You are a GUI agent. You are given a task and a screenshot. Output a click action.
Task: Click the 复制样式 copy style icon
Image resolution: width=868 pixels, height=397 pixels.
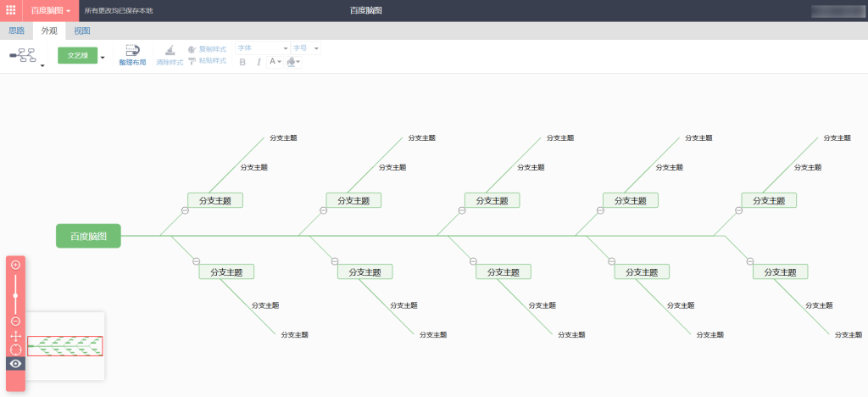pyautogui.click(x=192, y=49)
